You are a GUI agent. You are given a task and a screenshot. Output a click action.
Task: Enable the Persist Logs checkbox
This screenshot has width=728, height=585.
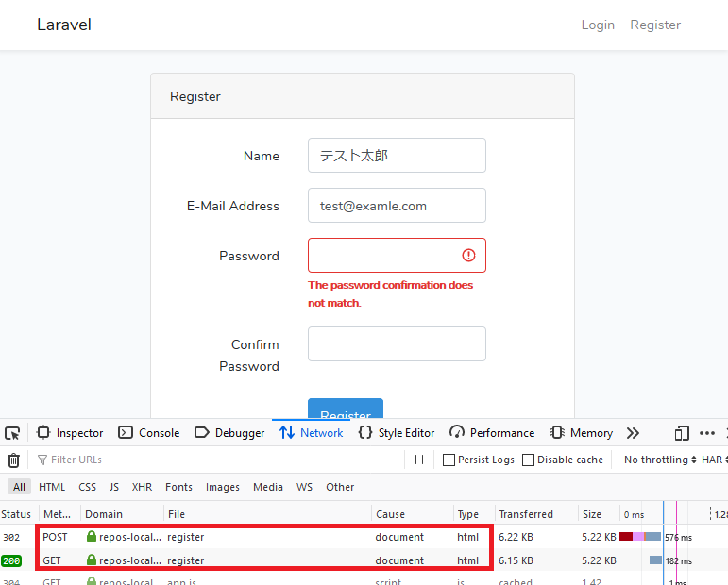point(449,460)
